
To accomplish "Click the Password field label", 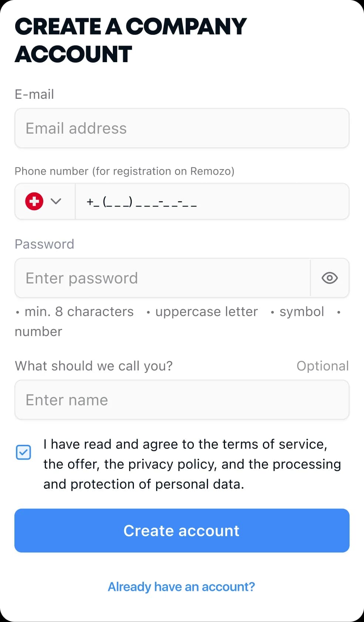I will pyautogui.click(x=44, y=244).
